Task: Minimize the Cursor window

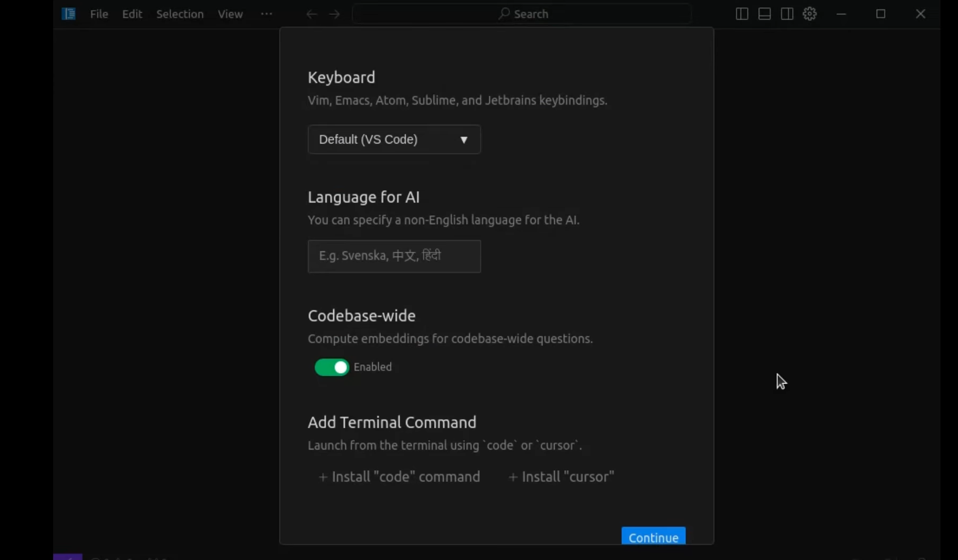Action: pyautogui.click(x=841, y=14)
